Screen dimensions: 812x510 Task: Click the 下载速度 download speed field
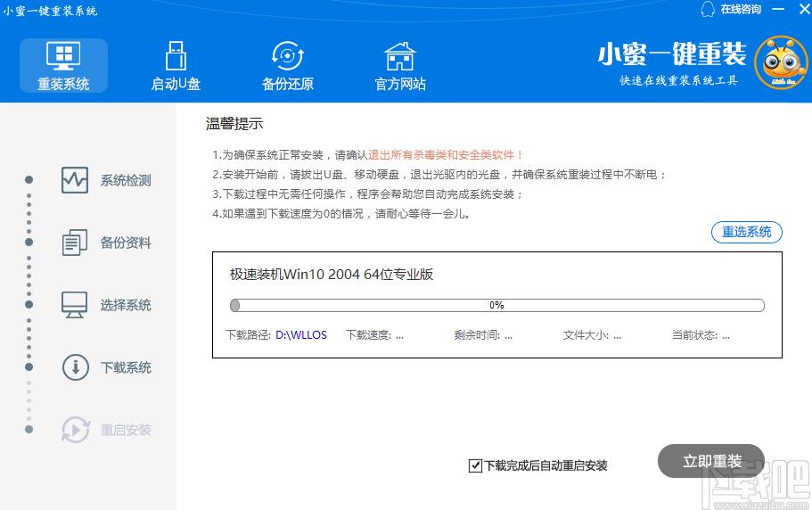click(375, 335)
